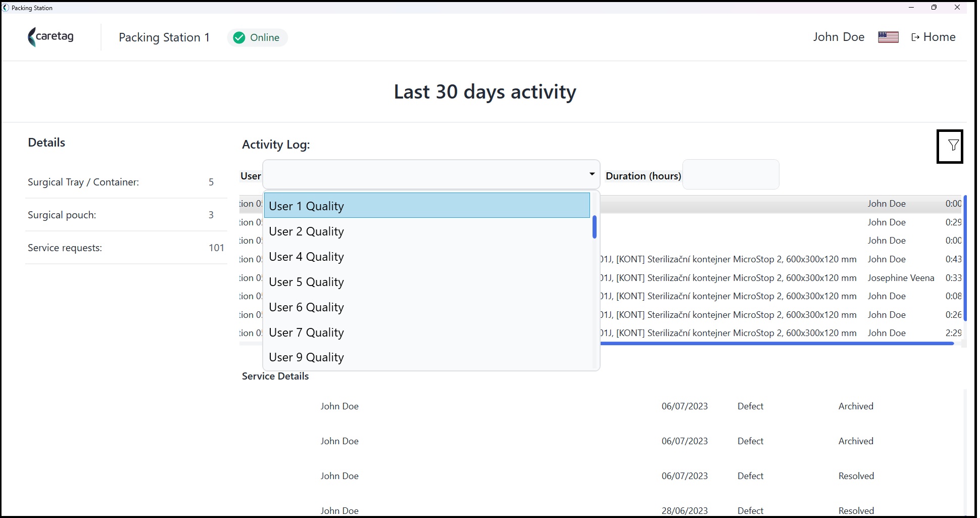Screen dimensions: 980x518
Task: Pick User 7 Quality entry
Action: (427, 333)
